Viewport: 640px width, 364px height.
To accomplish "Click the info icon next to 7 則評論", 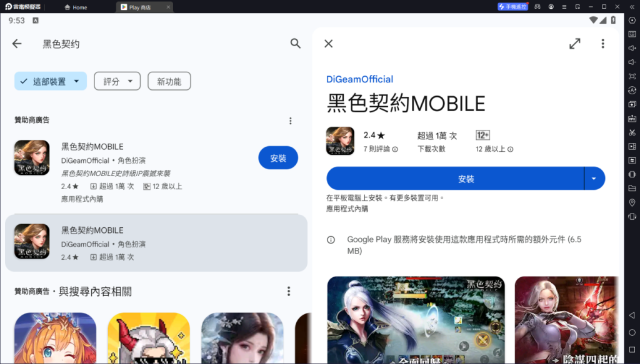I will 395,149.
